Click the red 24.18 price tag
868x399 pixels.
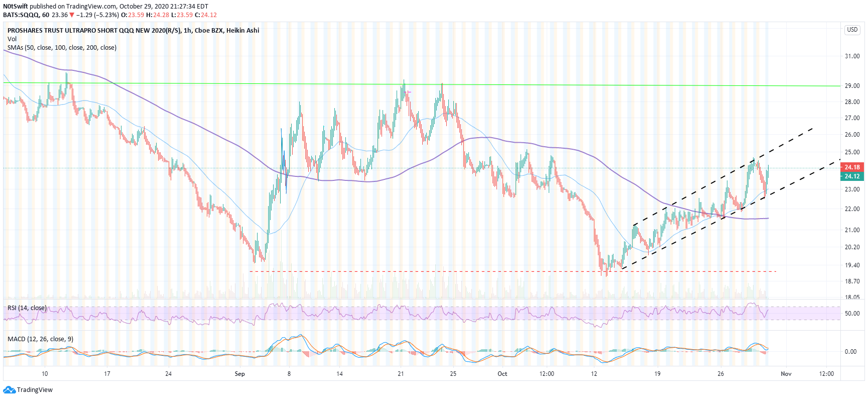click(852, 167)
